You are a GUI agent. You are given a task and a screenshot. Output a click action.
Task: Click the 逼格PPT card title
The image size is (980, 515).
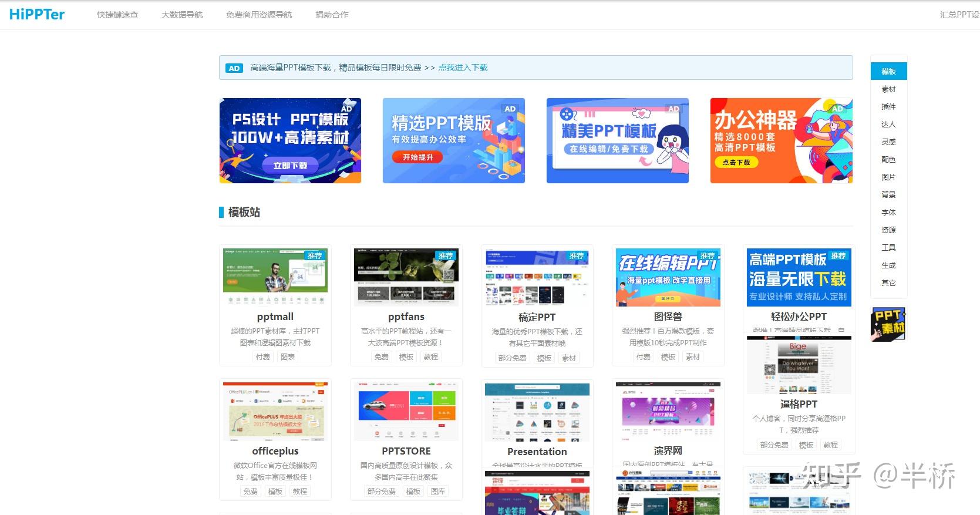pyautogui.click(x=799, y=404)
